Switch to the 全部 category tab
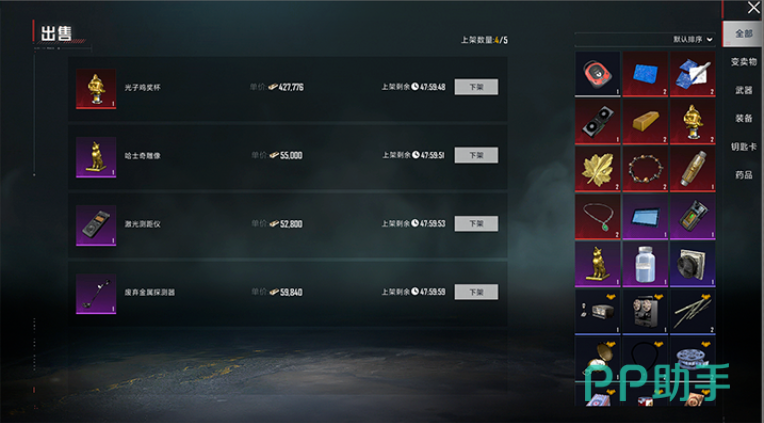The image size is (764, 423). tap(743, 34)
